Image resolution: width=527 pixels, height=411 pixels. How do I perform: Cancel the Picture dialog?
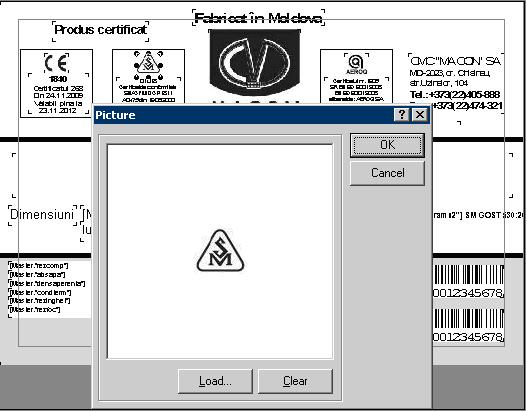click(x=387, y=173)
